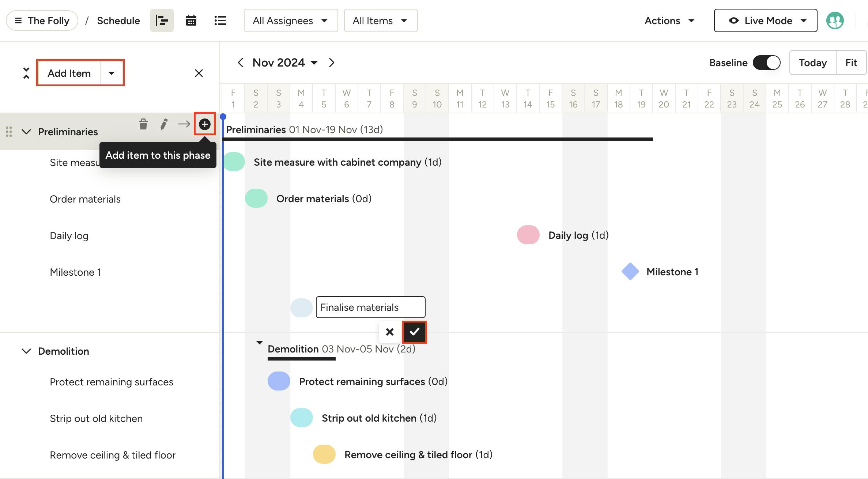Viewport: 868px width, 479px height.
Task: Delete the Preliminaries phase with trash icon
Action: (143, 124)
